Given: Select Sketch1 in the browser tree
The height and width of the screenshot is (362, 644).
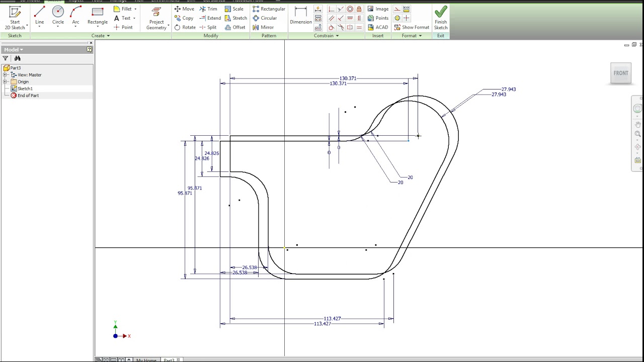Looking at the screenshot, I should [25, 88].
